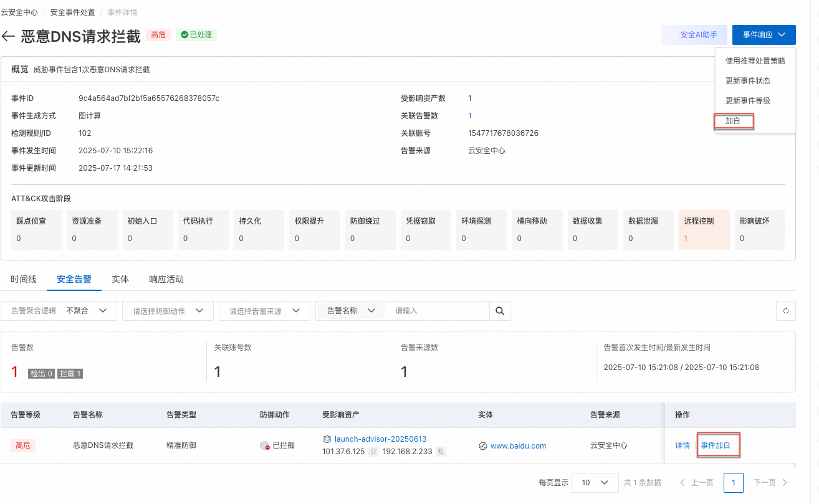Image resolution: width=819 pixels, height=504 pixels.
Task: Switch to the 安全告警 tab
Action: (74, 279)
